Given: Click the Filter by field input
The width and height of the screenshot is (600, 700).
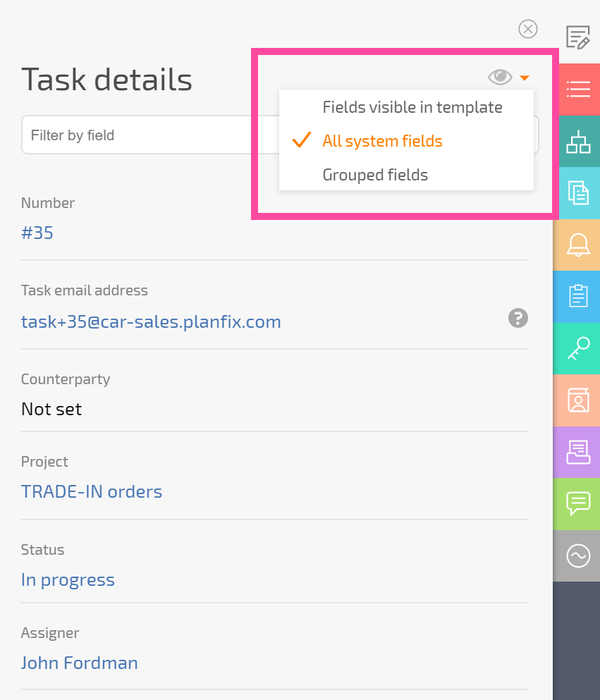Looking at the screenshot, I should [136, 135].
